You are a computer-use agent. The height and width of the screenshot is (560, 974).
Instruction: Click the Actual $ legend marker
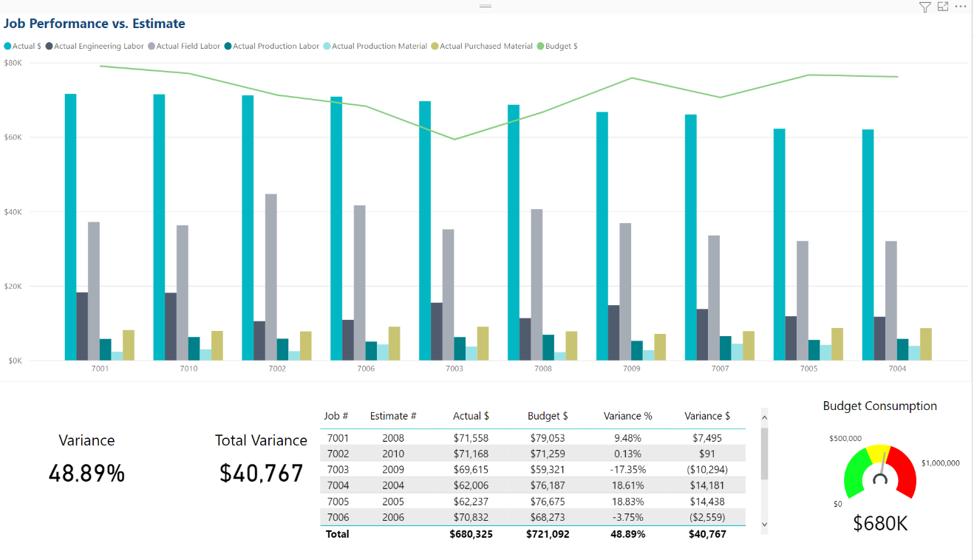7,46
